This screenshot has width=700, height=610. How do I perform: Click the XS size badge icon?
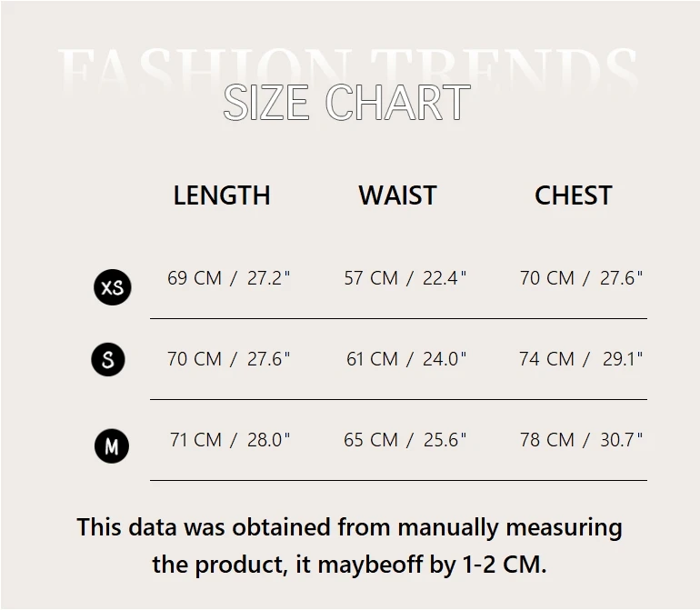point(112,287)
